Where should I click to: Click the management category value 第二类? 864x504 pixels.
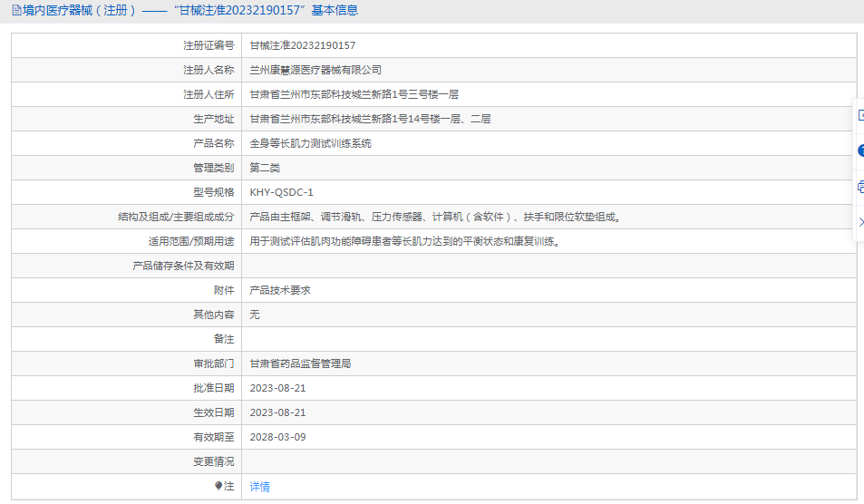point(265,168)
